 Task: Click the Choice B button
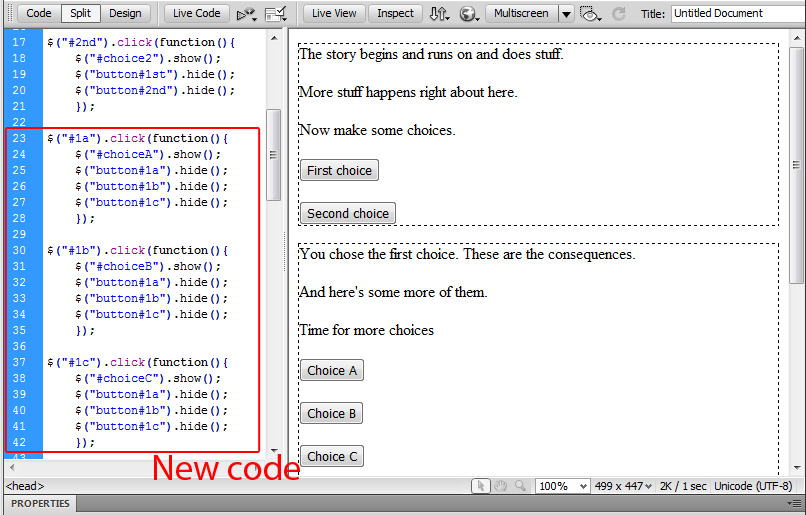tap(332, 413)
